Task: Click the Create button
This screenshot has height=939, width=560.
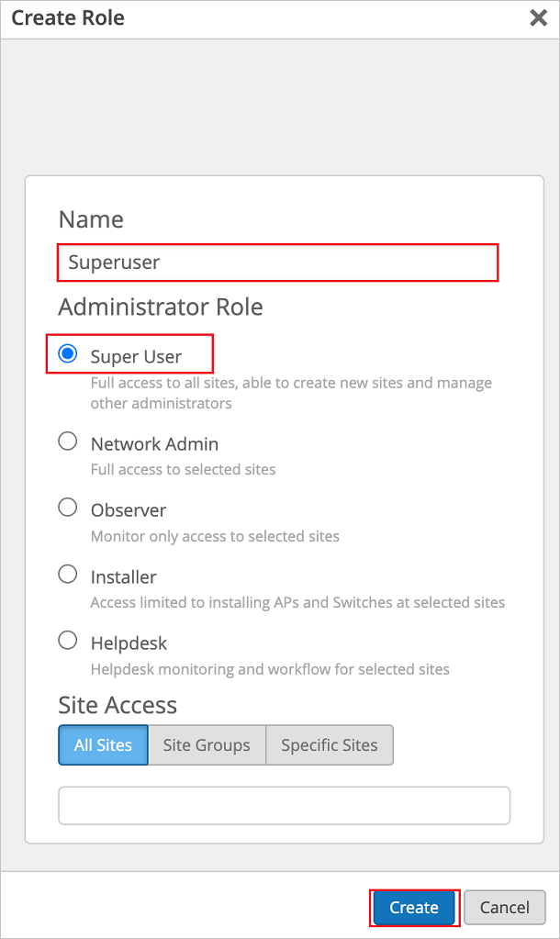Action: tap(414, 907)
